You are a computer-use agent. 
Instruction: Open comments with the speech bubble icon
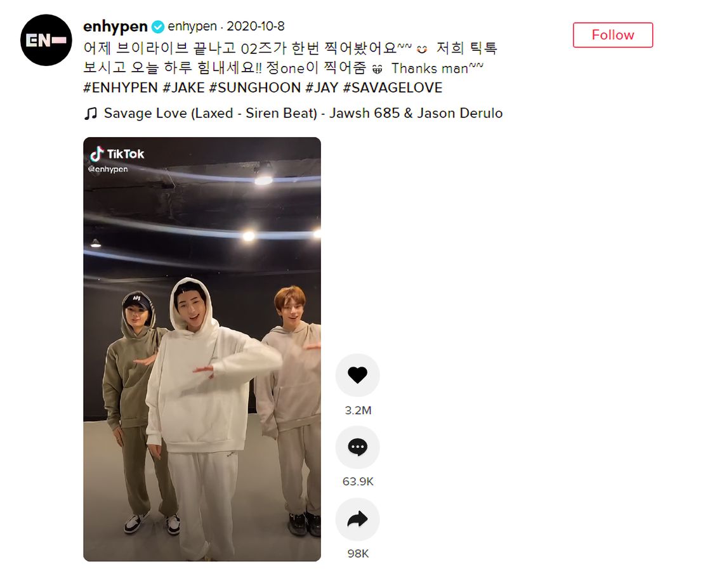357,447
